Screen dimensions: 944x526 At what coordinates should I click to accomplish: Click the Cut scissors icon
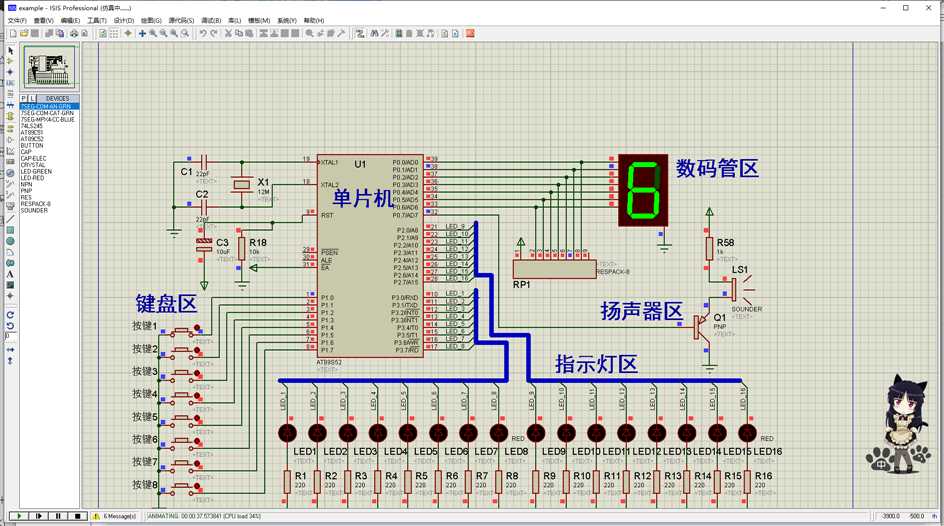(228, 34)
